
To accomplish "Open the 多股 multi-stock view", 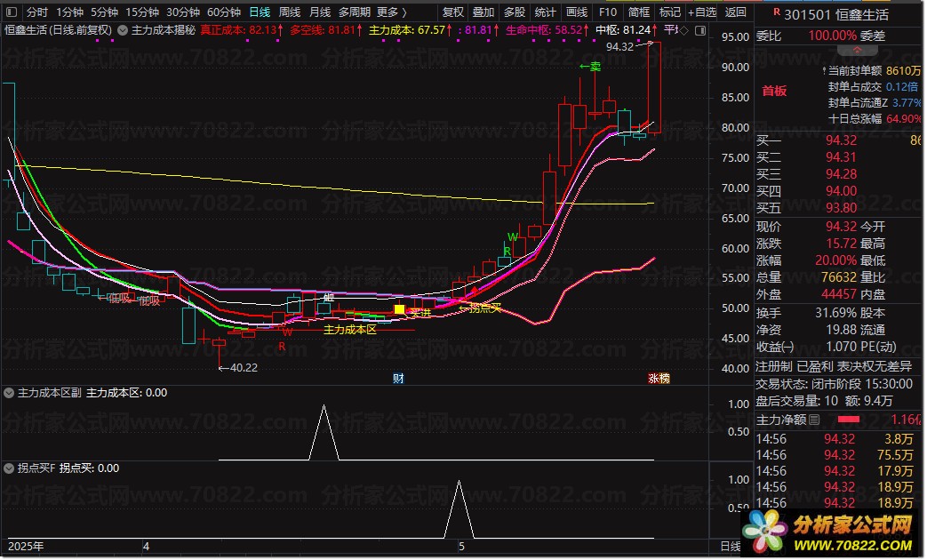I will click(515, 12).
